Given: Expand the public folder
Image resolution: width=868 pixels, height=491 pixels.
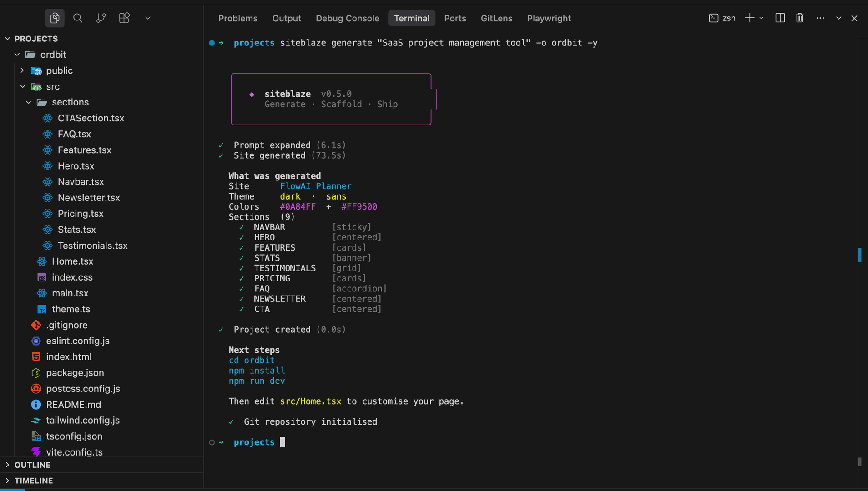Looking at the screenshot, I should (x=22, y=70).
